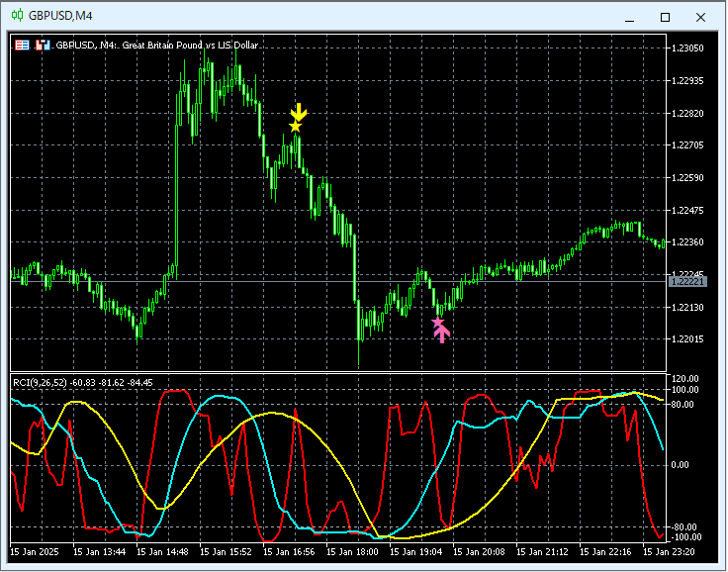Select the yellow down arrow sell signal
The width and height of the screenshot is (728, 572).
click(x=299, y=112)
